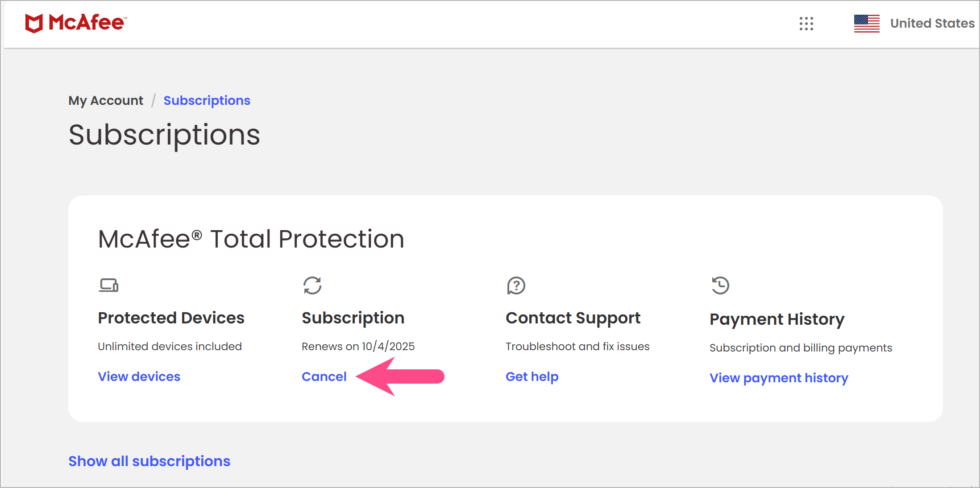Click the Subscription renewal arrows icon
Screen dimensions: 980x488
(312, 285)
